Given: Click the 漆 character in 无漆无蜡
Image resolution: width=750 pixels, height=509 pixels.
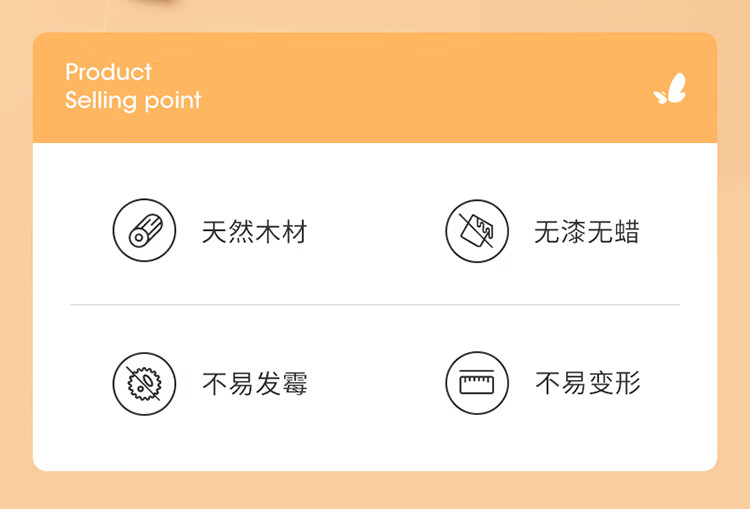Looking at the screenshot, I should [x=574, y=232].
